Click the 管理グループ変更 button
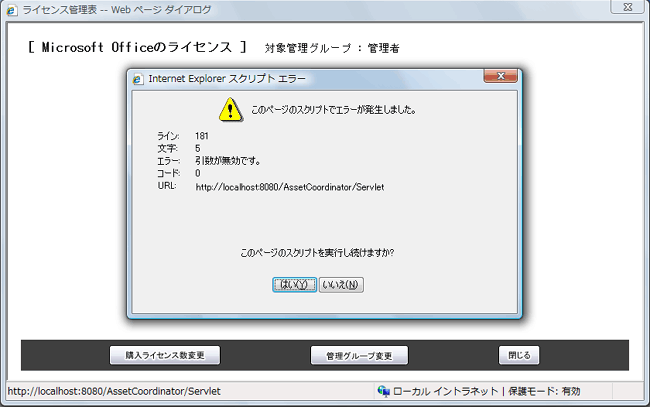The image size is (650, 407). point(359,355)
